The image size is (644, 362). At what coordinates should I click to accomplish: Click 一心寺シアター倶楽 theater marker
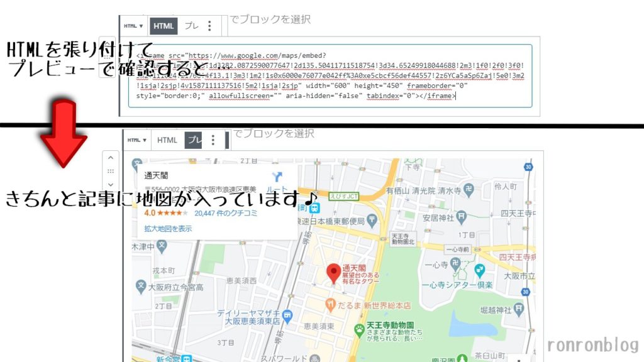479,270
